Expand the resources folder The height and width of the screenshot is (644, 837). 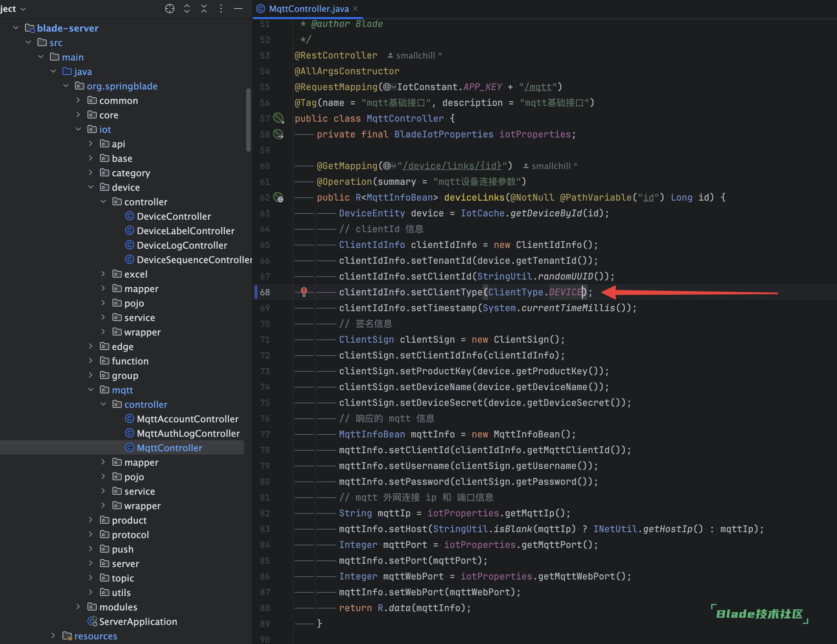tap(53, 636)
